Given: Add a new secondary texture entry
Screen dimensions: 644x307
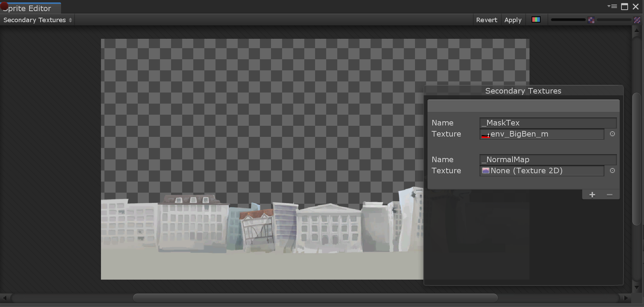Looking at the screenshot, I should [592, 195].
